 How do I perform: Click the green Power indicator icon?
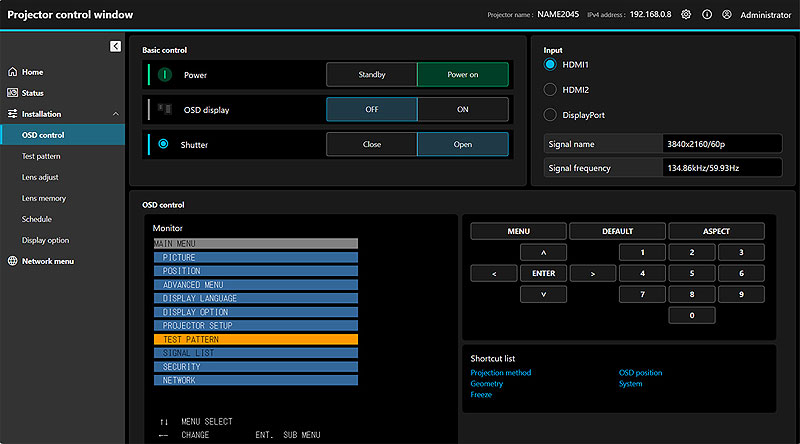click(x=164, y=75)
